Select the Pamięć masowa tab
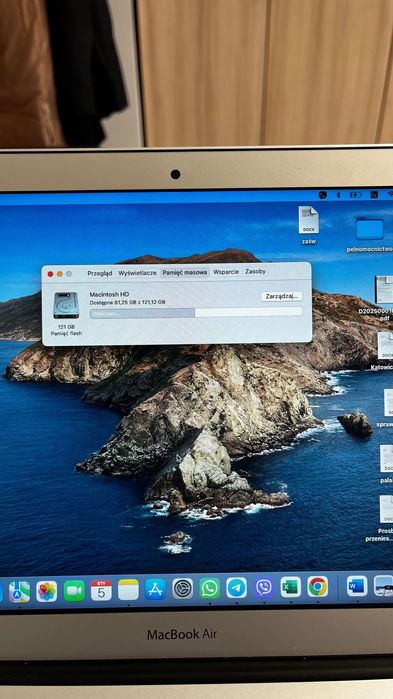The image size is (393, 699). 185,272
